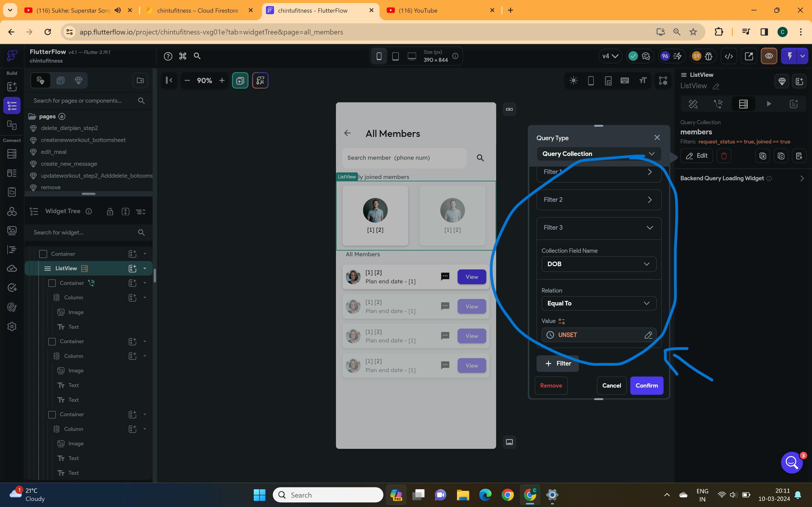Click the debug bug icon
This screenshot has width=812, height=507.
(709, 56)
